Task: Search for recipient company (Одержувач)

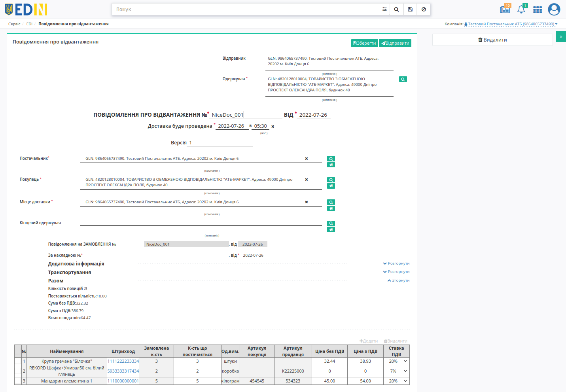Action: (x=403, y=79)
